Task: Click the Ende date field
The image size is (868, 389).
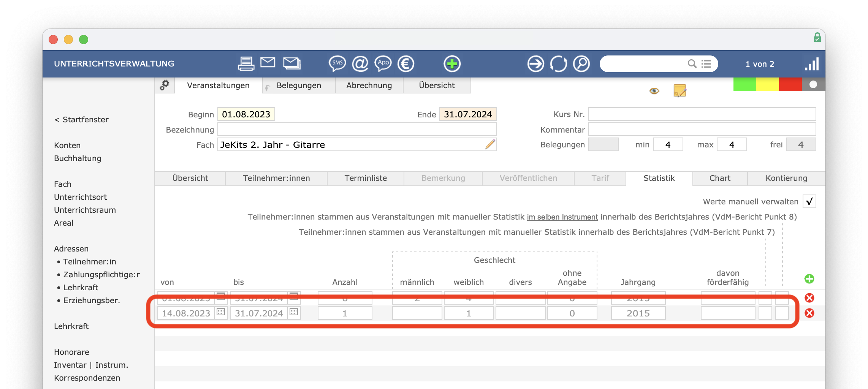Action: point(468,114)
